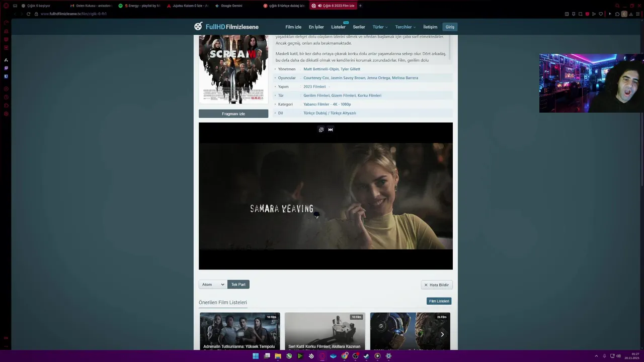The width and height of the screenshot is (644, 362).
Task: Open the 2023 Filmleri link
Action: (314, 86)
